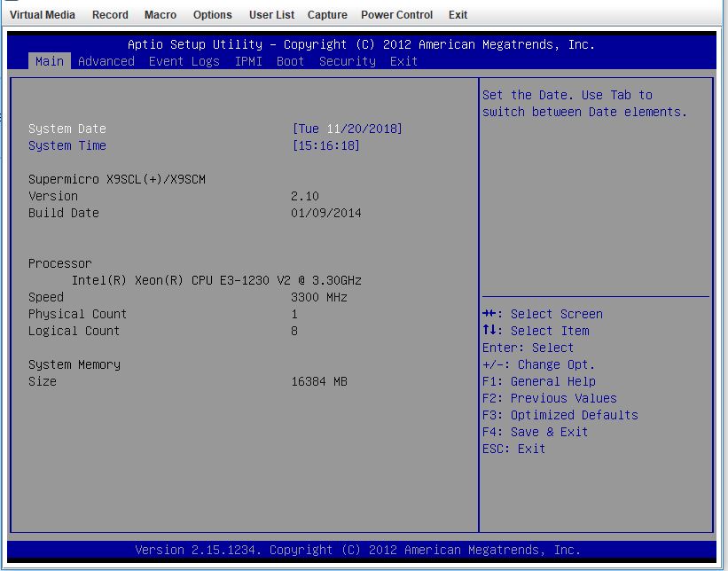Click the Speed value 3300 MHz
This screenshot has height=571, width=728.
pyautogui.click(x=319, y=297)
